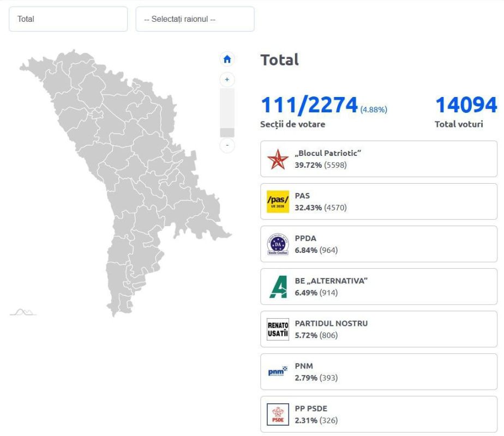Zoom out the map with minus button

tap(227, 146)
